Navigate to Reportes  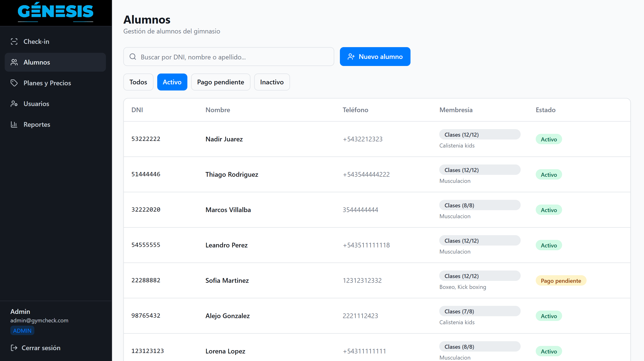55,124
